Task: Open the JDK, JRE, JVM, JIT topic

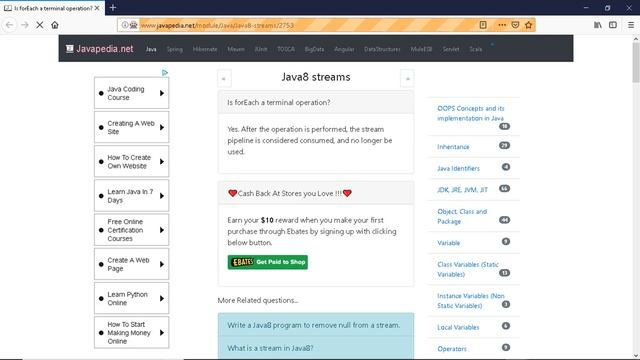Action: point(462,190)
